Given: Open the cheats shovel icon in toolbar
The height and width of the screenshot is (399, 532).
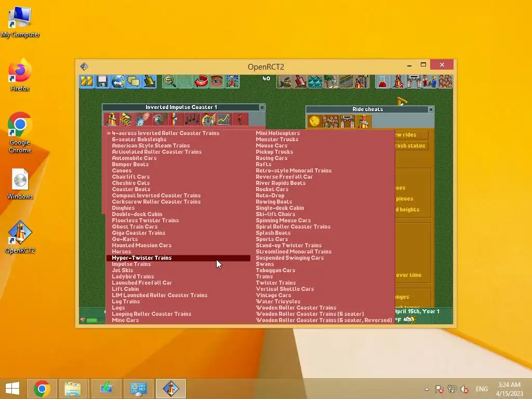Looking at the screenshot, I should 149,82.
